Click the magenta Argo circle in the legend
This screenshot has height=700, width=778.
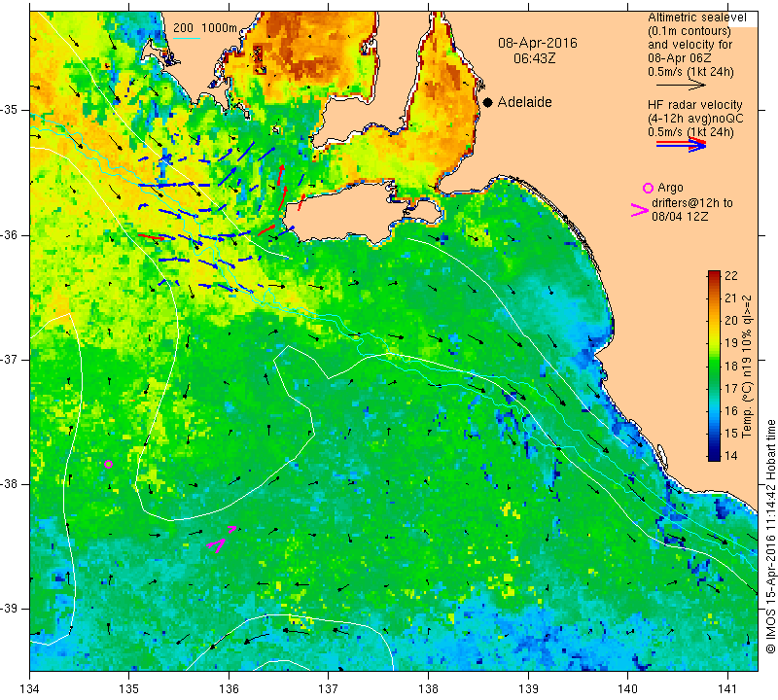(648, 188)
